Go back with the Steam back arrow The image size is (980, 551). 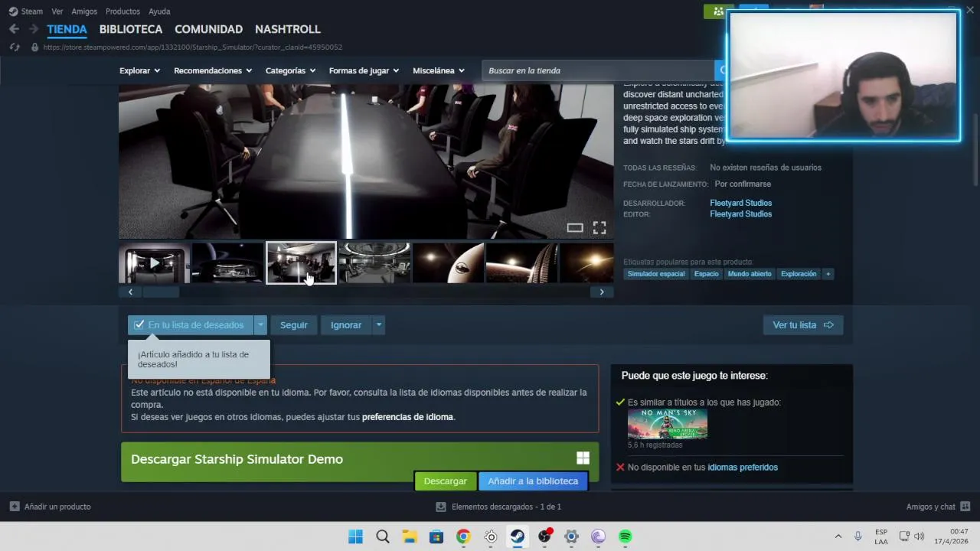[14, 29]
